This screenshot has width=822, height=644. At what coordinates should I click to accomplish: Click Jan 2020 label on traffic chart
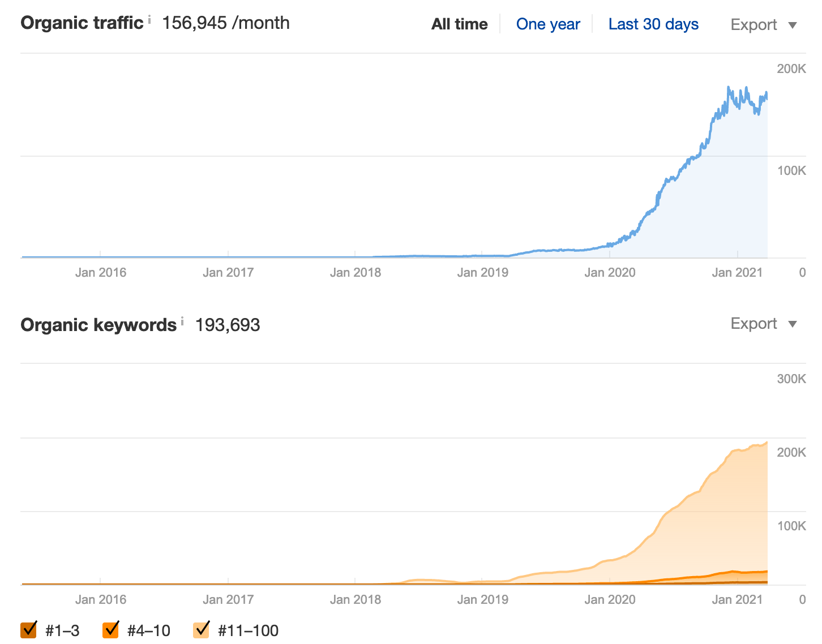coord(610,273)
